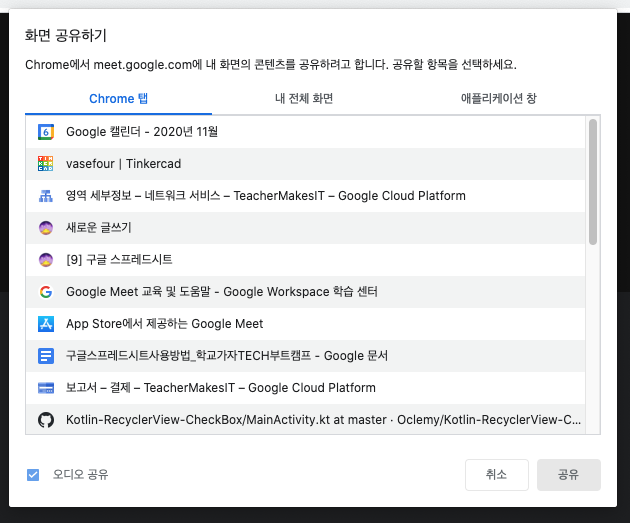The image size is (630, 523).
Task: Select the Google 캘린더 - 2020년 11월 tab
Action: [305, 132]
